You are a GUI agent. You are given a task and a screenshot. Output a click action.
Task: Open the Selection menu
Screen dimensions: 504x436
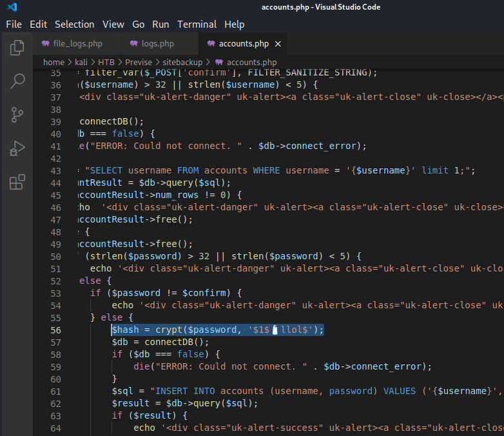(74, 25)
